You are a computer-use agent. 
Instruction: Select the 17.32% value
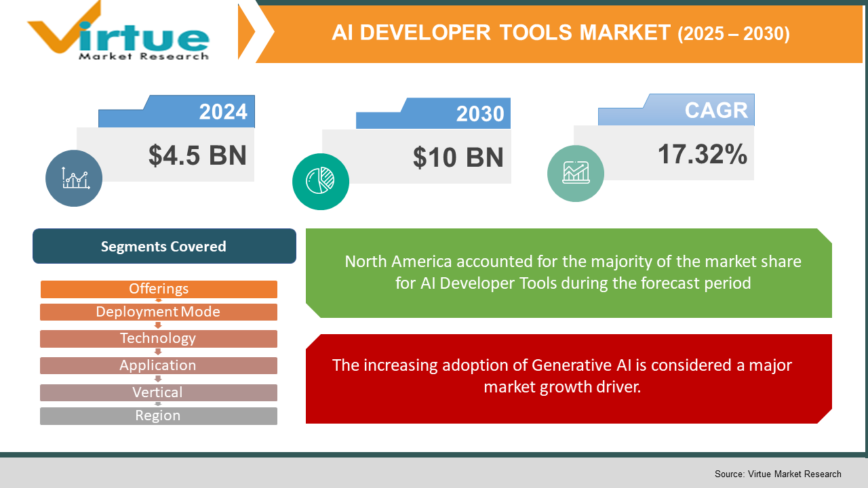pos(703,155)
